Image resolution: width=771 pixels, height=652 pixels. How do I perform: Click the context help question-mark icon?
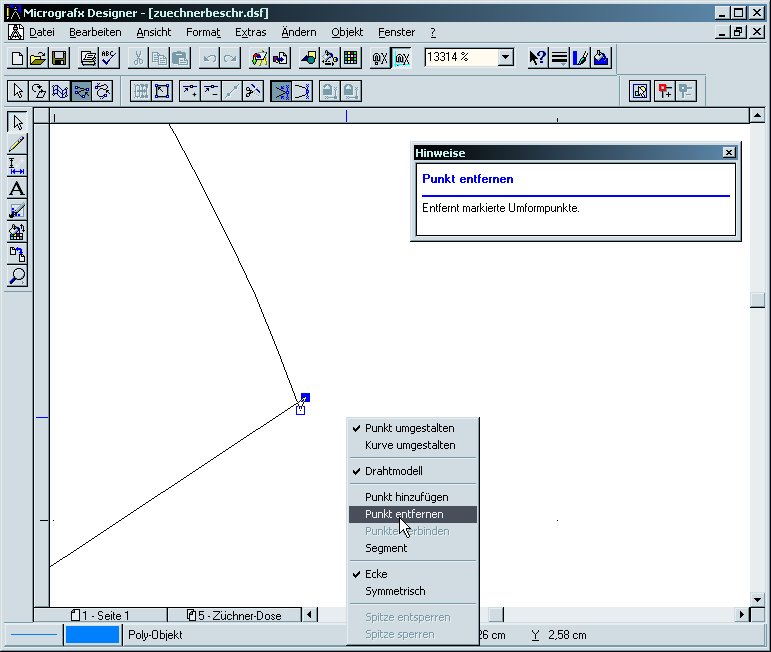(x=538, y=58)
